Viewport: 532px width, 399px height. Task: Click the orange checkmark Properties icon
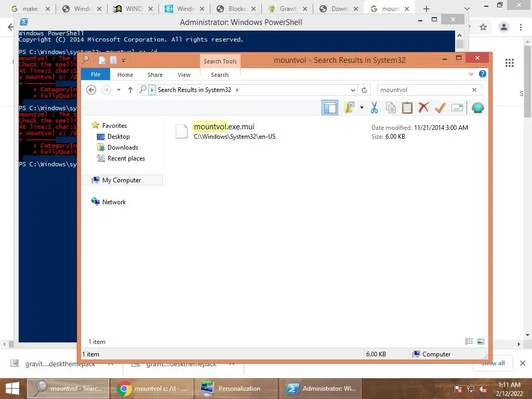[440, 108]
